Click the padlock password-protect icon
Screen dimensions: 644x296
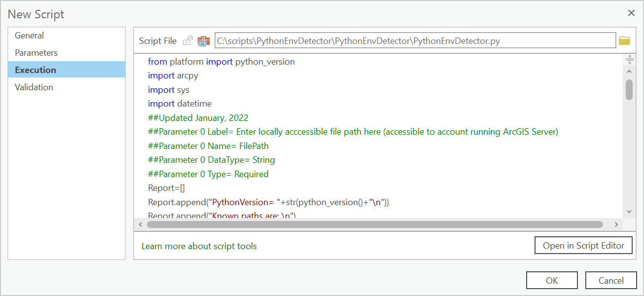tap(188, 41)
